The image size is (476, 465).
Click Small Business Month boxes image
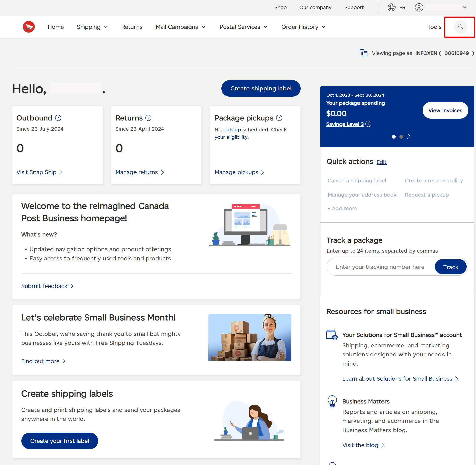[250, 337]
